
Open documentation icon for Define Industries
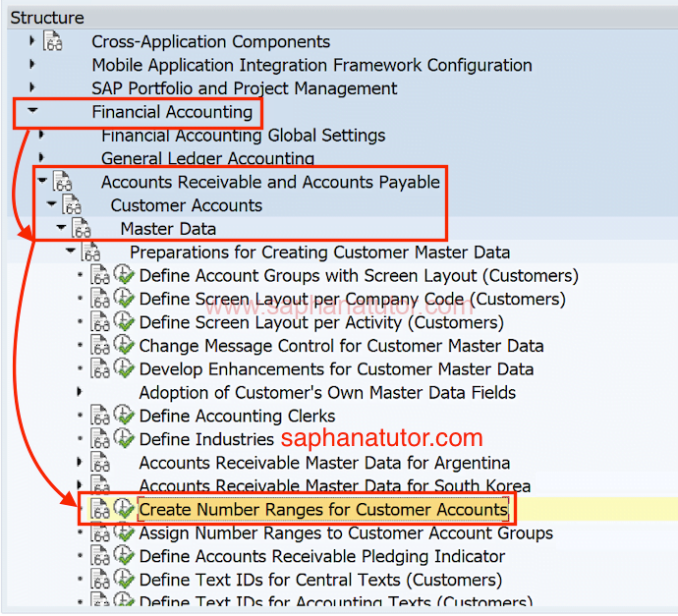coord(100,438)
